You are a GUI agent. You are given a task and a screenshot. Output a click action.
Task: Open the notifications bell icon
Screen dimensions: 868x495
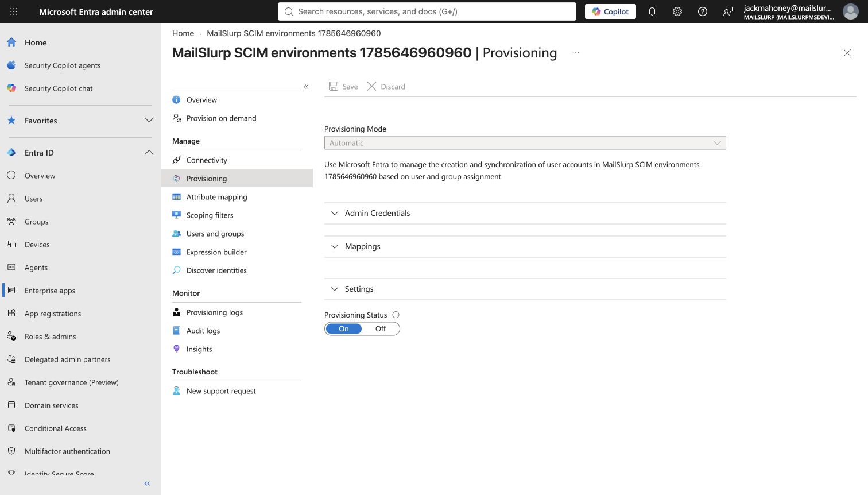point(652,11)
